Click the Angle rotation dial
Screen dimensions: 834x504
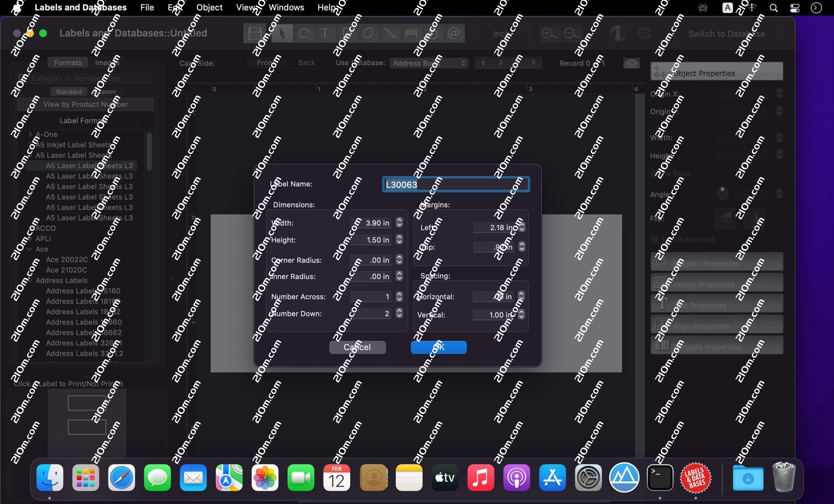coord(722,194)
